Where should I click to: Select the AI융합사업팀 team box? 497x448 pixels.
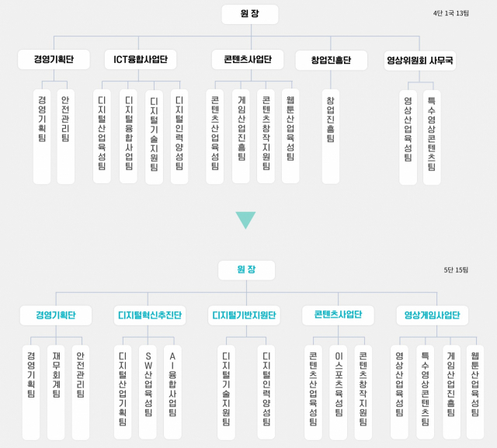coord(172,392)
